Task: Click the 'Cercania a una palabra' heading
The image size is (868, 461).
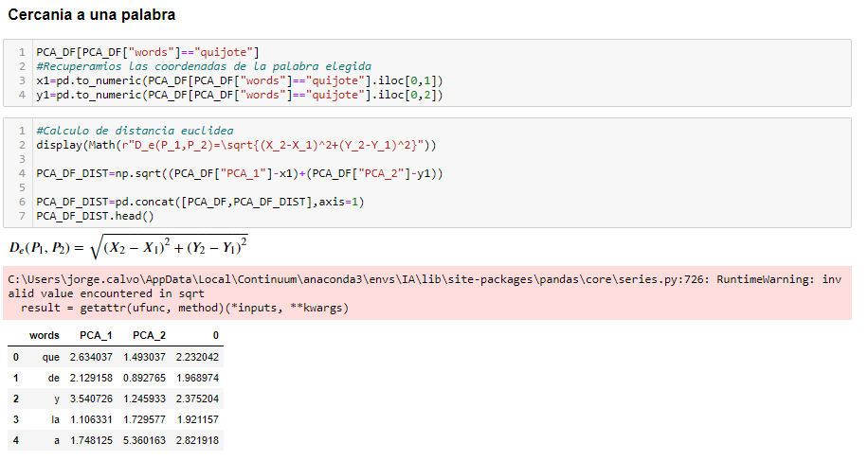Action: point(91,15)
